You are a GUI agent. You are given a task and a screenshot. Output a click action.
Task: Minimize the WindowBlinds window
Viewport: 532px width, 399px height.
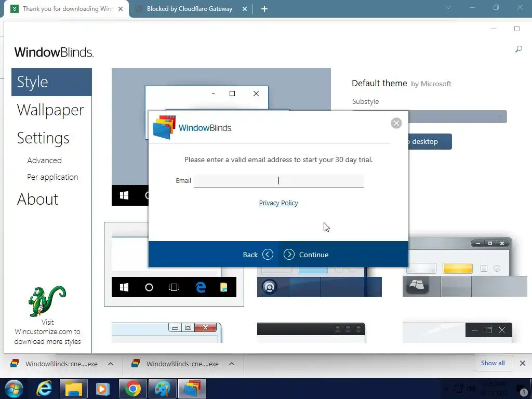[494, 29]
